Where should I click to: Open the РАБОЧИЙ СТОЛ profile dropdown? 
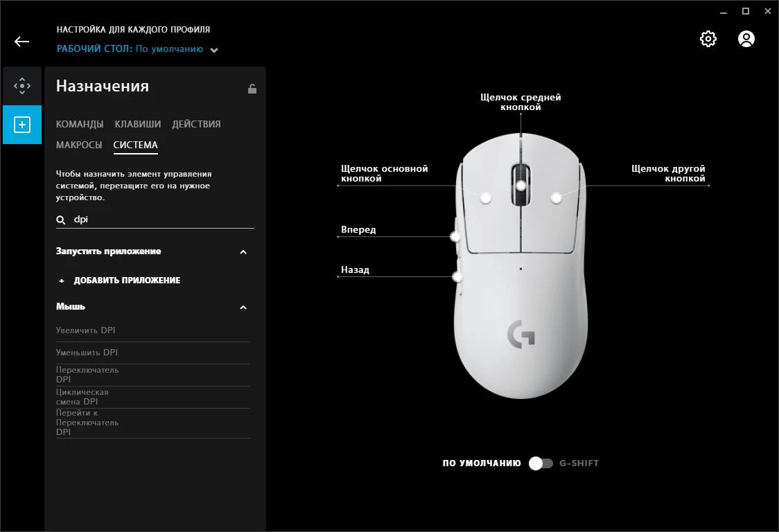point(214,50)
